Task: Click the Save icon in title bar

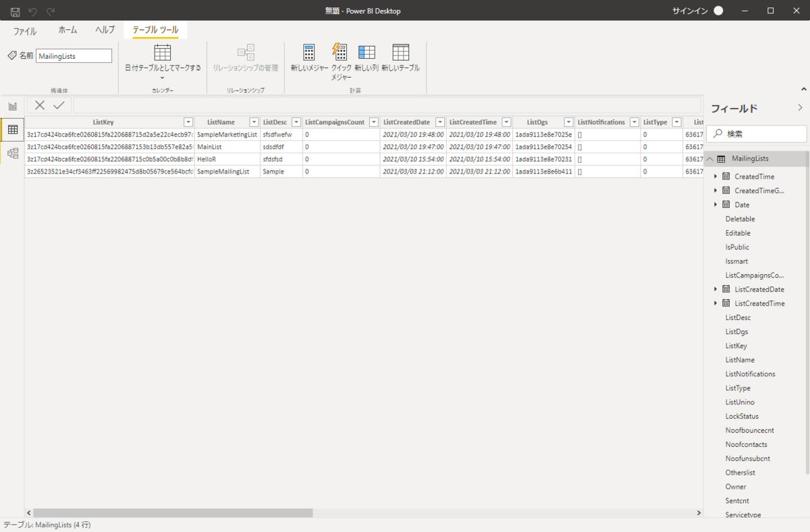Action: pyautogui.click(x=15, y=11)
